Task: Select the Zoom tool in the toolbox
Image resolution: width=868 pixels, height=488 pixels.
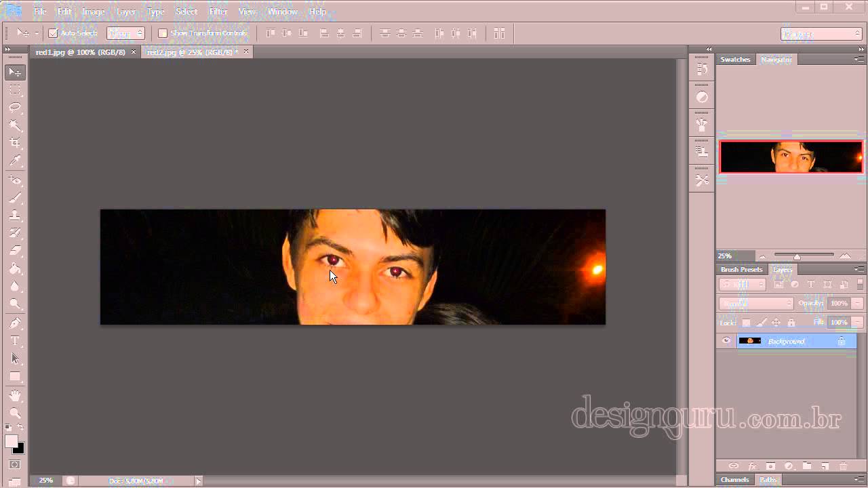Action: coord(15,413)
